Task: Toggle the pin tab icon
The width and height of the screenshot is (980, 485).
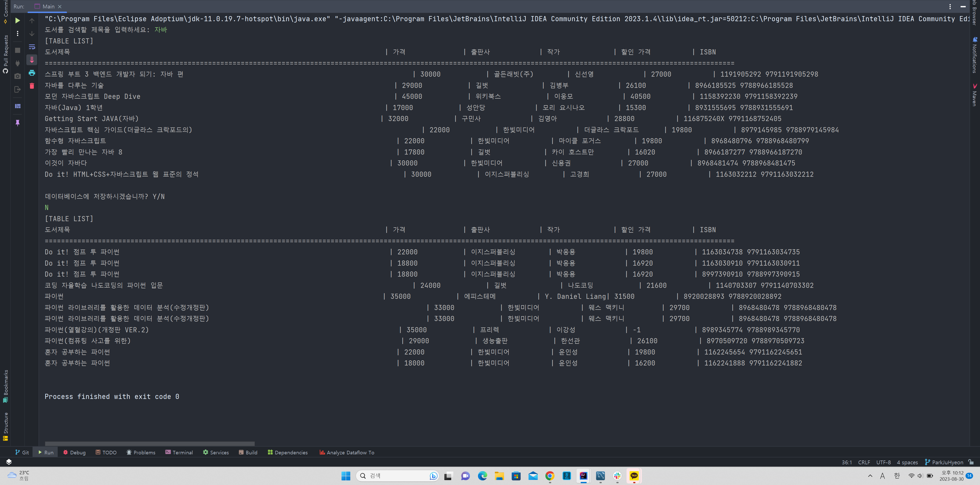Action: tap(18, 123)
